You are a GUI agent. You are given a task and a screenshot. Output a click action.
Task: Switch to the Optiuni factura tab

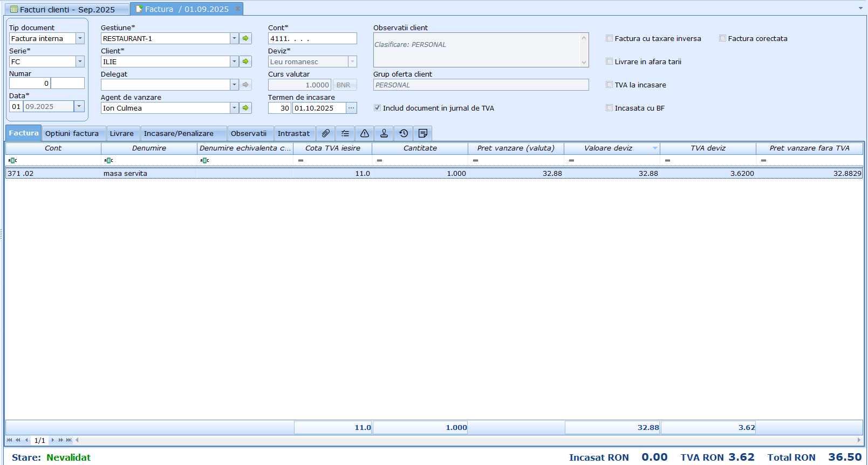(x=72, y=133)
